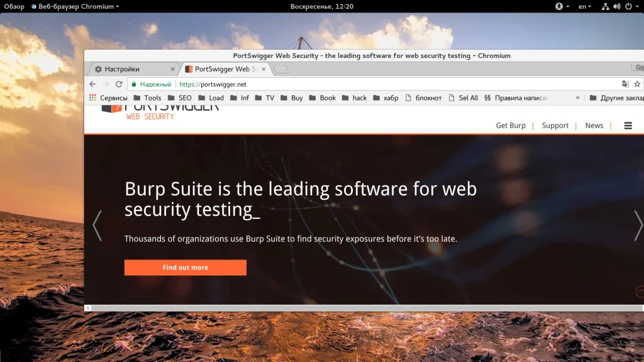Click the green secure lock icon

point(133,84)
